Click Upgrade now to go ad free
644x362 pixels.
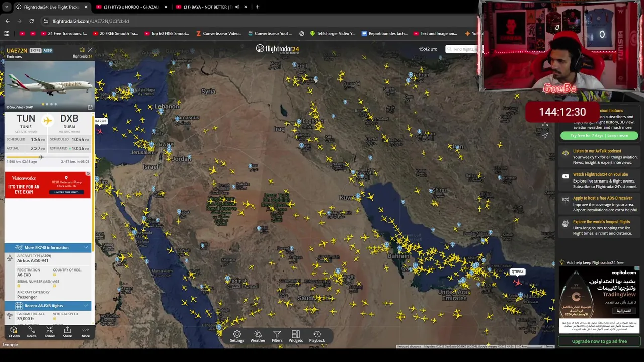click(x=599, y=341)
